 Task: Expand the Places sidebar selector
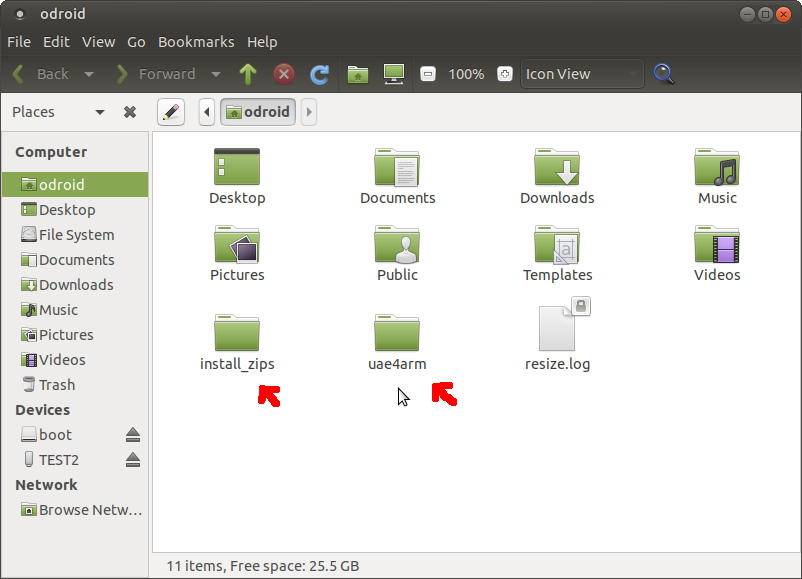99,112
